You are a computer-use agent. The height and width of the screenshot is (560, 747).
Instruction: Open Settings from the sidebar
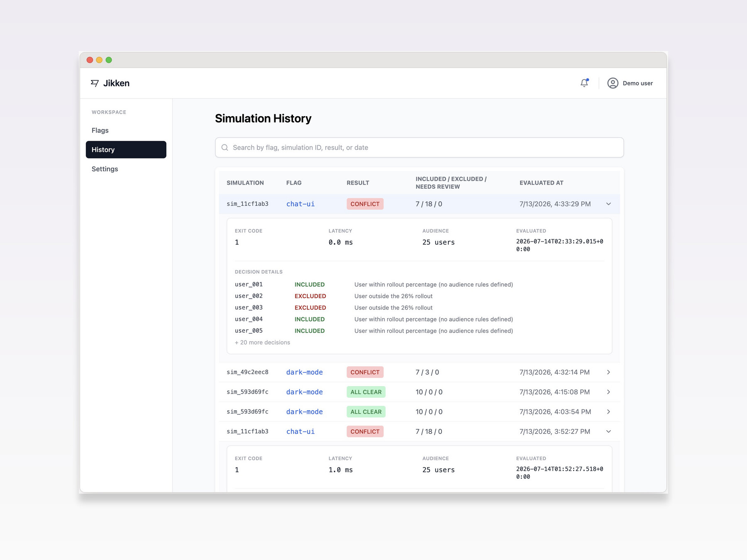(x=126, y=169)
